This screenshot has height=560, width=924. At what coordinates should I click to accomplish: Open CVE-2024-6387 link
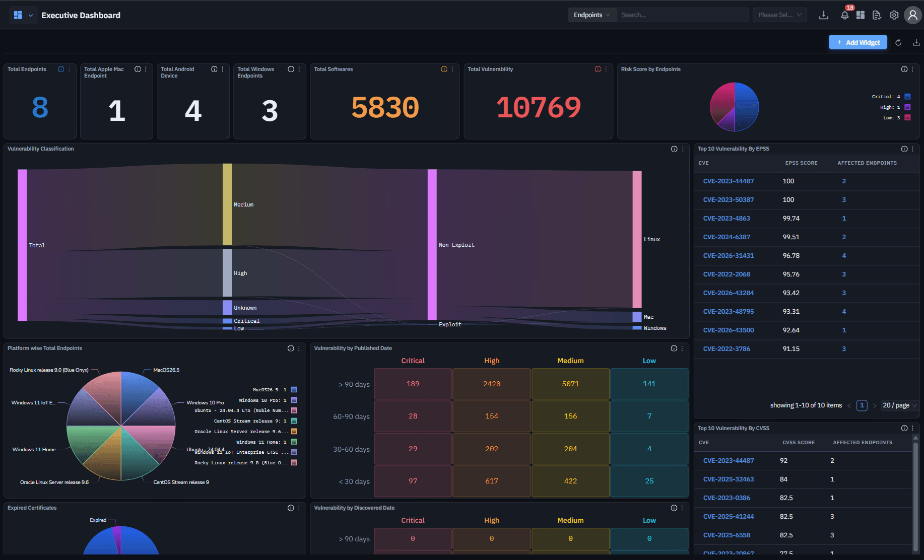point(727,237)
